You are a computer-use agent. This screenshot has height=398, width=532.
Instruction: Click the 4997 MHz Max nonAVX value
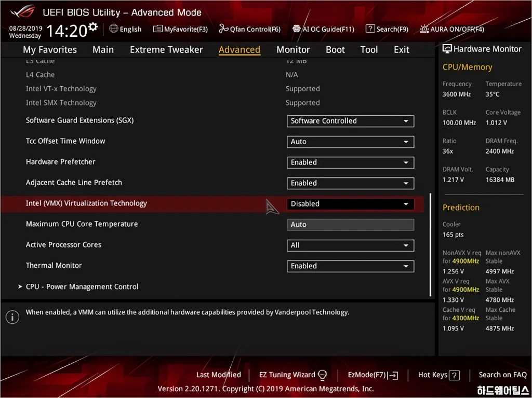pyautogui.click(x=499, y=271)
